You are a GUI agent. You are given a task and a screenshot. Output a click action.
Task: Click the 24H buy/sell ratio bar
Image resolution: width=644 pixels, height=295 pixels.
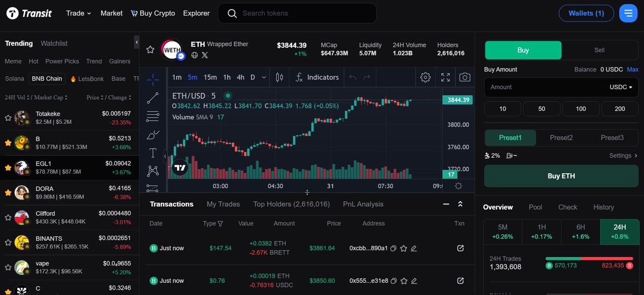click(x=589, y=259)
